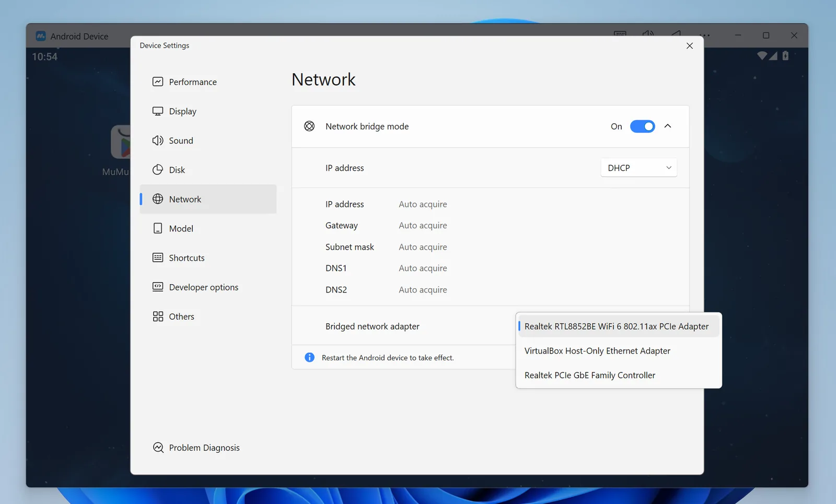The height and width of the screenshot is (504, 836).
Task: Click Auto acquire value in the IP address row
Action: click(x=423, y=204)
